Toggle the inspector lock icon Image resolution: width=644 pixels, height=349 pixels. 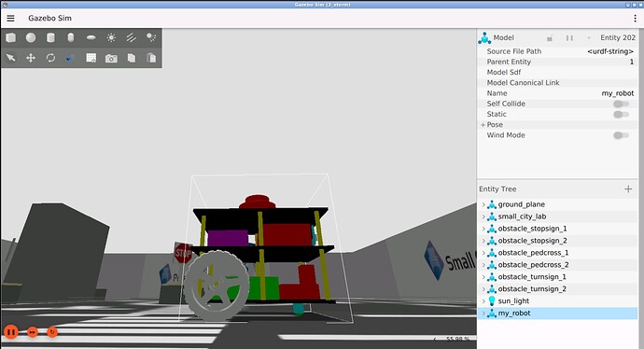point(550,37)
